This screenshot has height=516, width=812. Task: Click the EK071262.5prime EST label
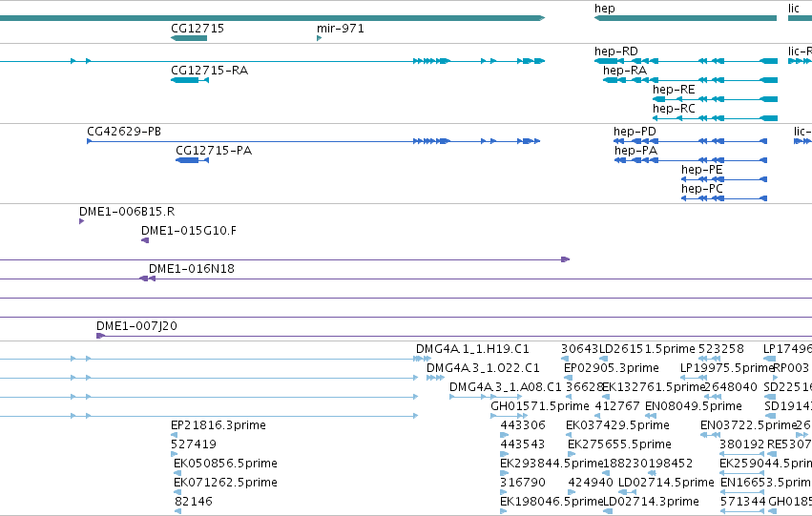pyautogui.click(x=226, y=483)
